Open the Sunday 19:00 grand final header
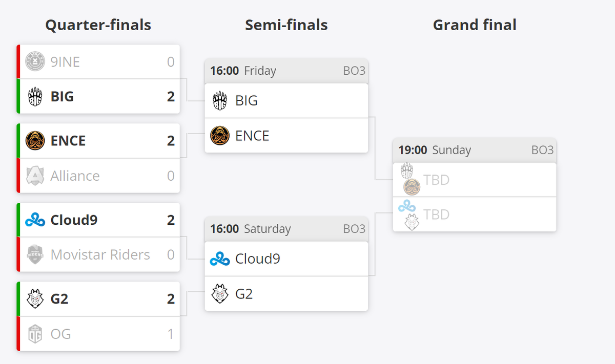This screenshot has width=615, height=364. [475, 150]
